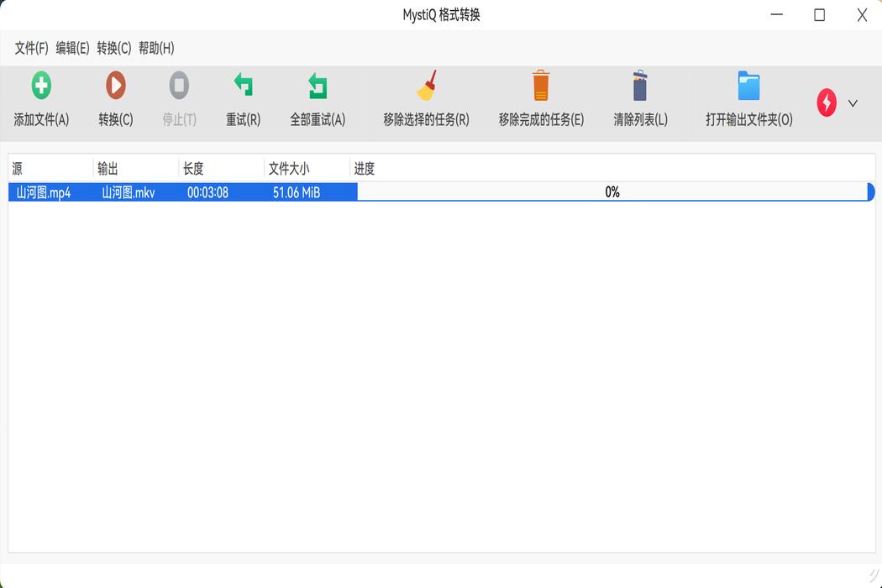Viewport: 882px width, 588px height.
Task: Expand the toolbar overflow chevron
Action: 853,102
